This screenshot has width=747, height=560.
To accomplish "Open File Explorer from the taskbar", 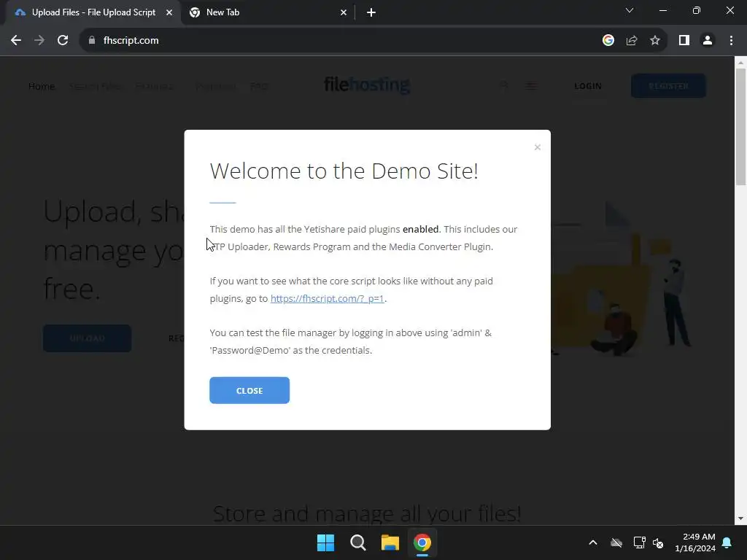I will 390,542.
